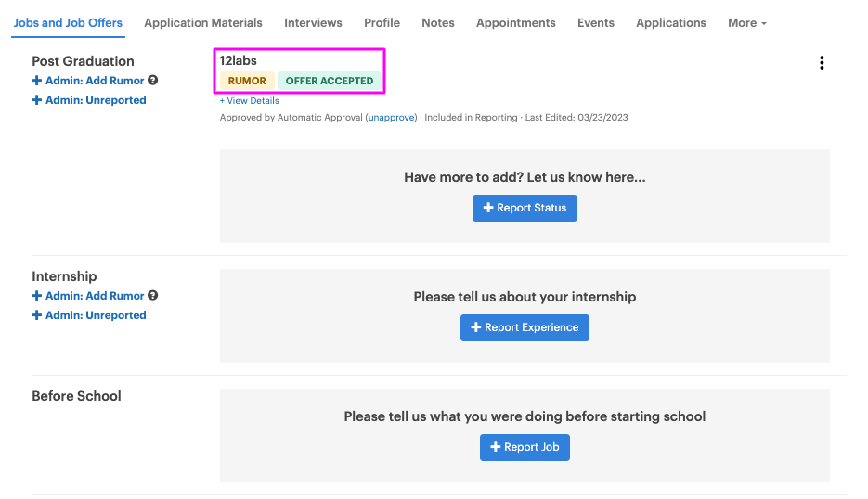
Task: Click the Report Job button
Action: coord(525,447)
